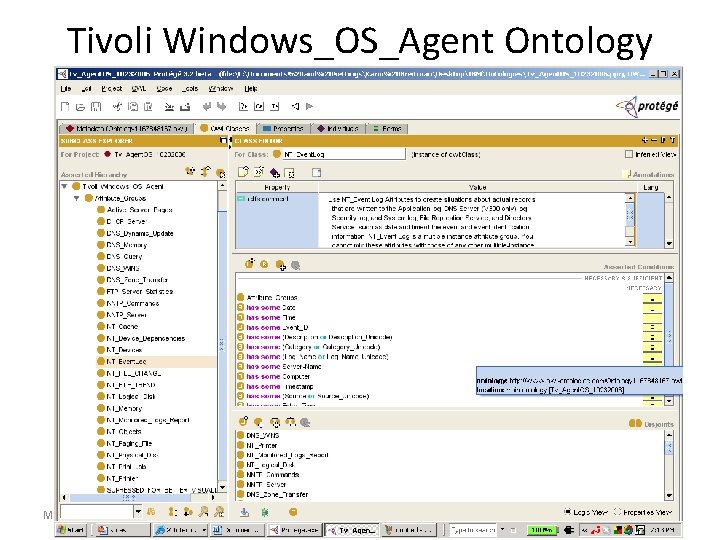Toggle the Inferred View checkbox
Viewport: 720px width, 540px height.
pyautogui.click(x=629, y=154)
